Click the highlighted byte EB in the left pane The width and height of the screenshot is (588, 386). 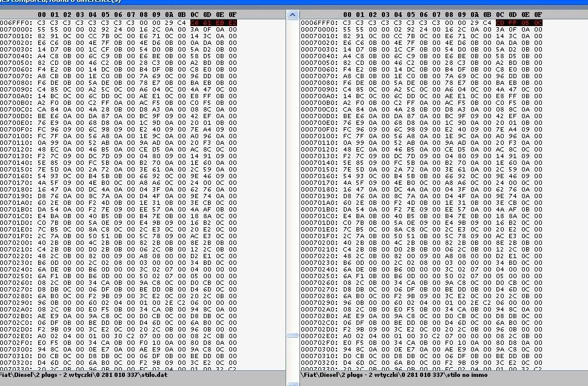[x=220, y=22]
